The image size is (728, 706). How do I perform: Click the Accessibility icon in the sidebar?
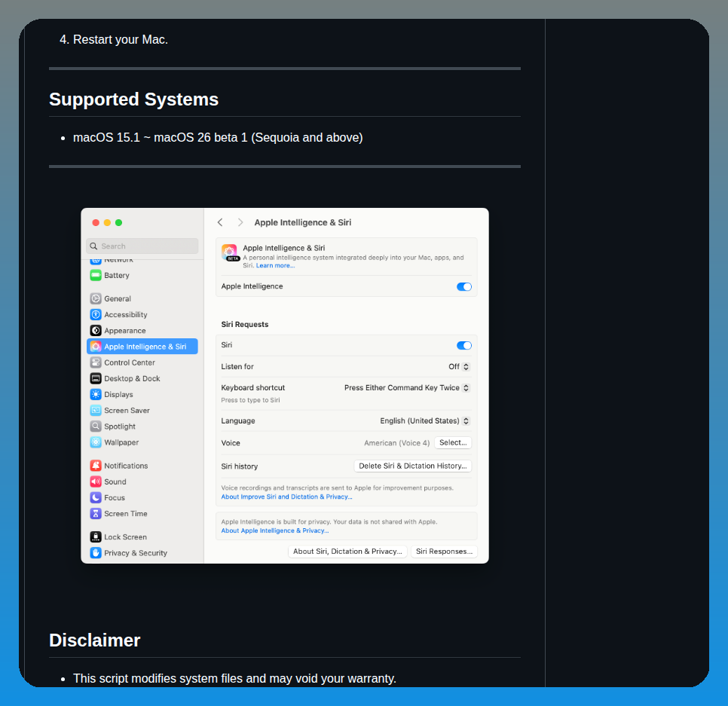pos(96,315)
